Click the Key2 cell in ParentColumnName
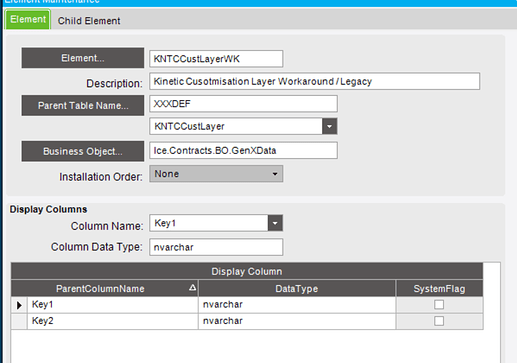This screenshot has height=363, width=517. point(113,321)
